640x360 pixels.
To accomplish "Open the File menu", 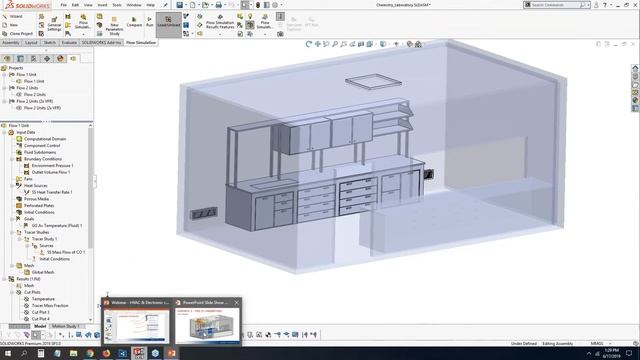I will 63,5.
